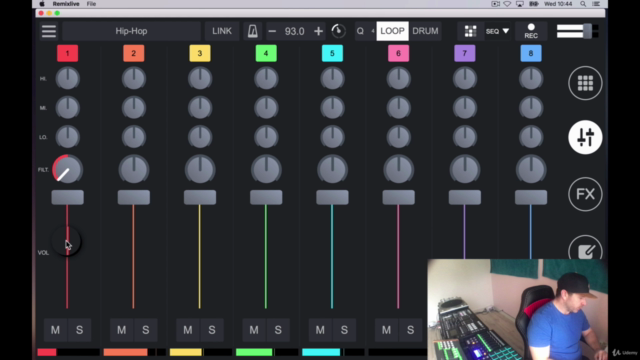Mute channel 1
The image size is (640, 360).
tap(55, 330)
